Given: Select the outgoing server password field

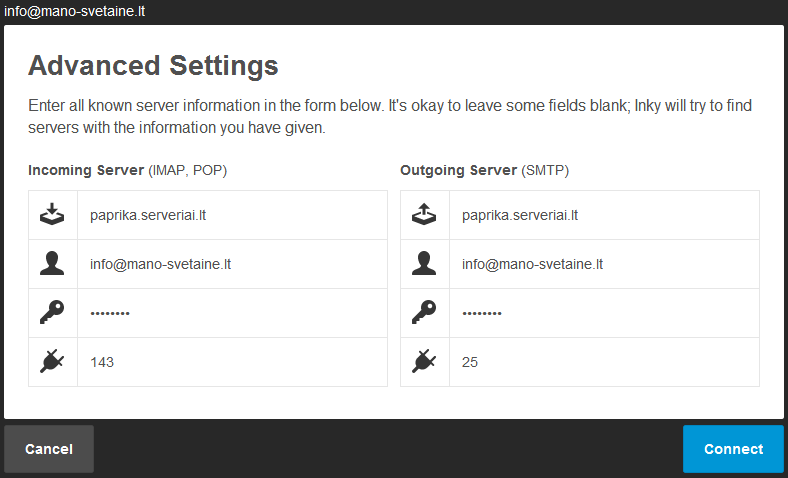Looking at the screenshot, I should [x=604, y=313].
